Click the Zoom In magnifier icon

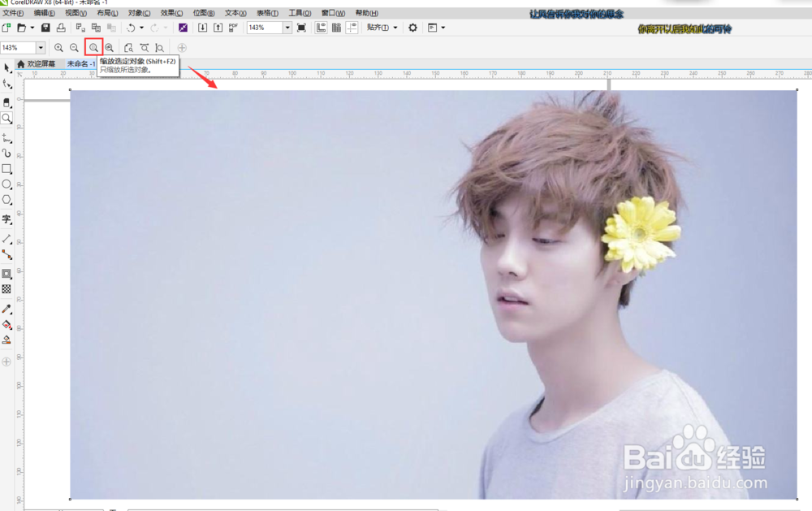coord(58,48)
